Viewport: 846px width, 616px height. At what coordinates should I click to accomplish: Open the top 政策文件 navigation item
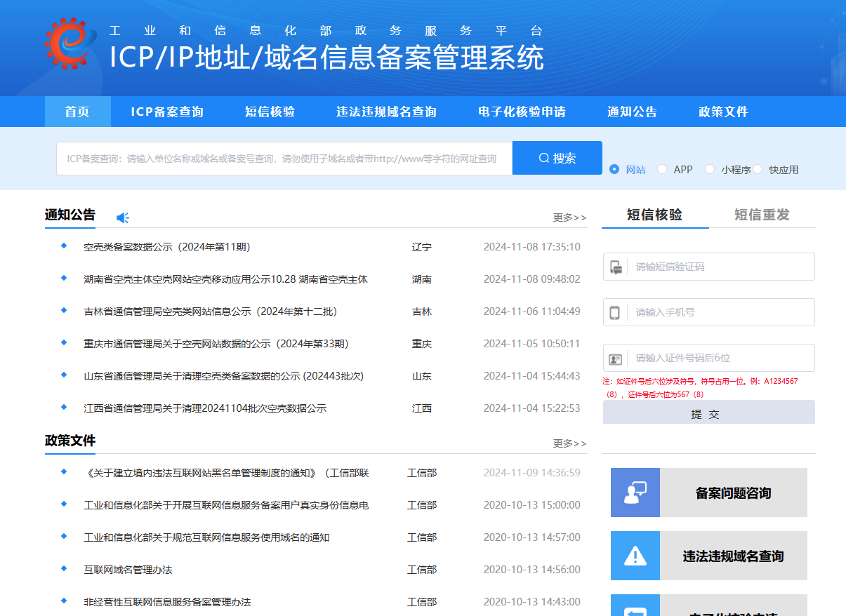pyautogui.click(x=723, y=112)
